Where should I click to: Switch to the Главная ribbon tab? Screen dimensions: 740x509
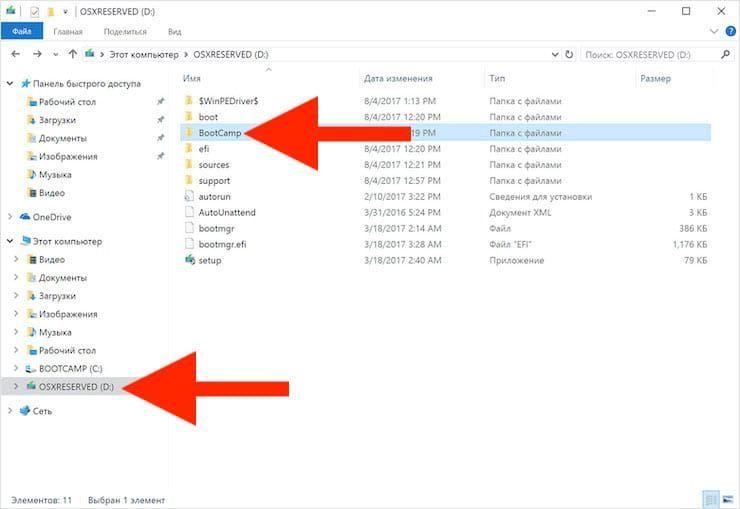pyautogui.click(x=68, y=32)
